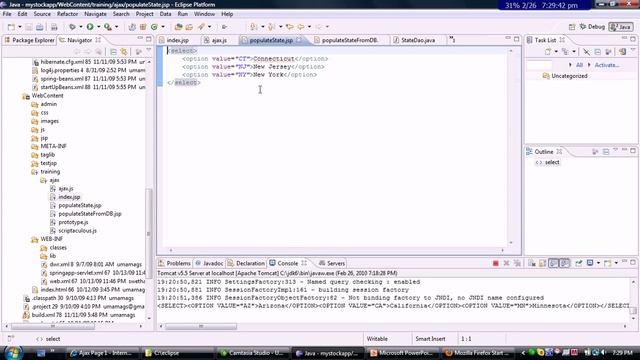Click the Uncategorized task category
This screenshot has width=640, height=360.
(569, 76)
